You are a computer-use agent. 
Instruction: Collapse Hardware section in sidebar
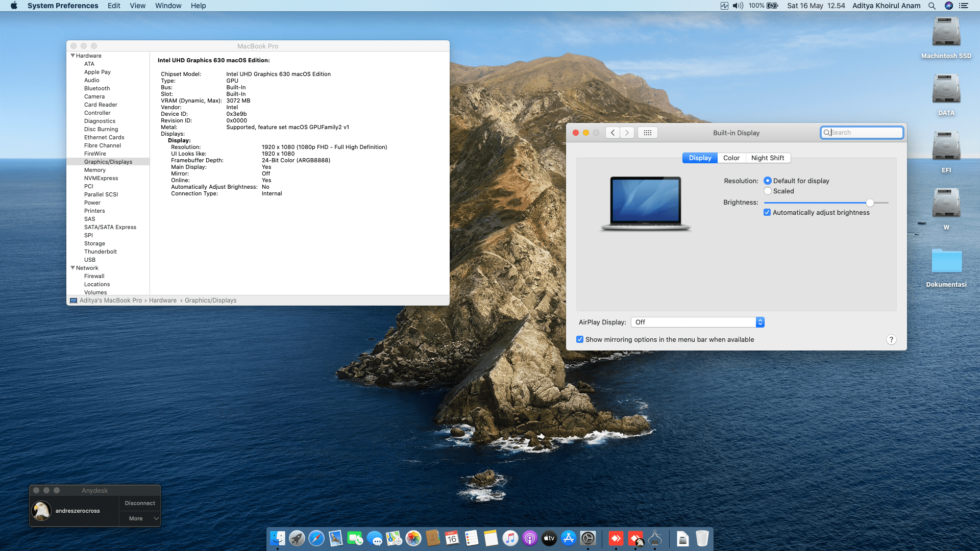click(x=72, y=56)
